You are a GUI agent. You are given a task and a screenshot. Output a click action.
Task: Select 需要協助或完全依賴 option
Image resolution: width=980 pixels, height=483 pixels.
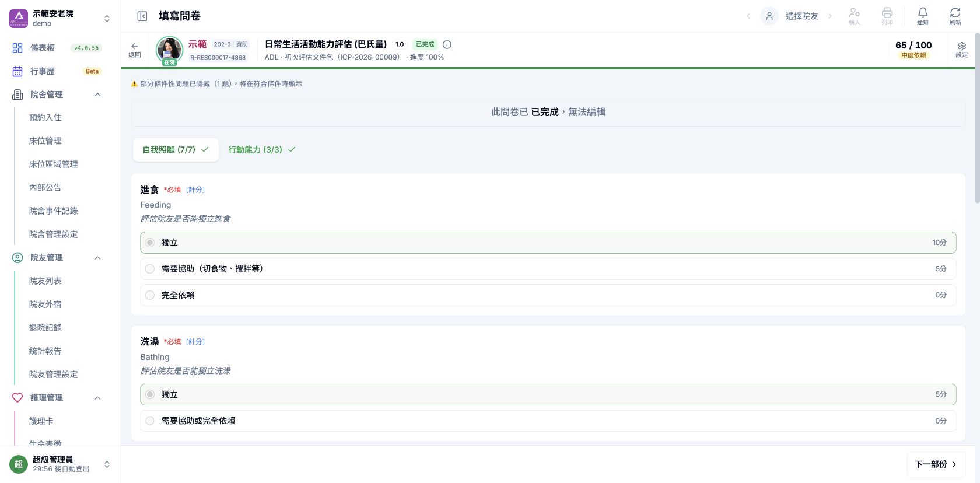click(548, 421)
